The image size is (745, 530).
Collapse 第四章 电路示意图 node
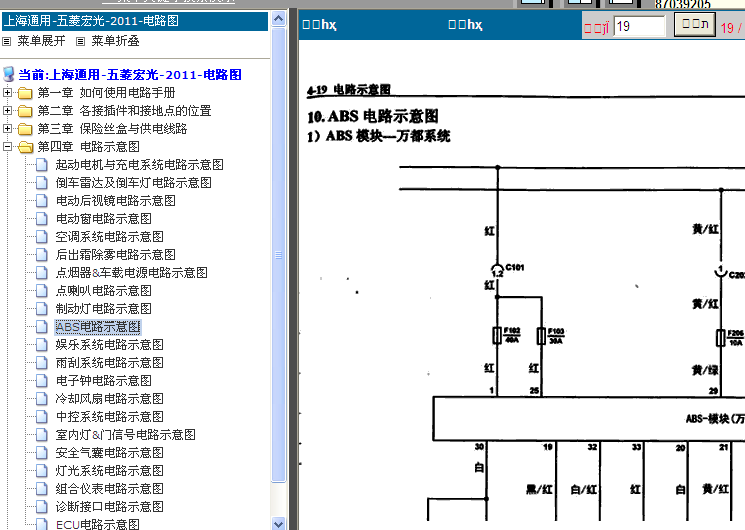(8, 146)
